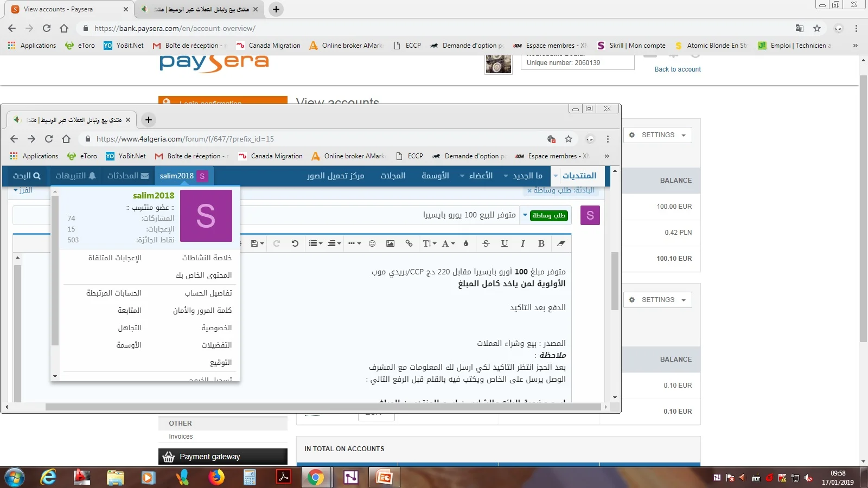Click the eraser remove formatting icon
Viewport: 868px width, 488px height.
tap(561, 243)
